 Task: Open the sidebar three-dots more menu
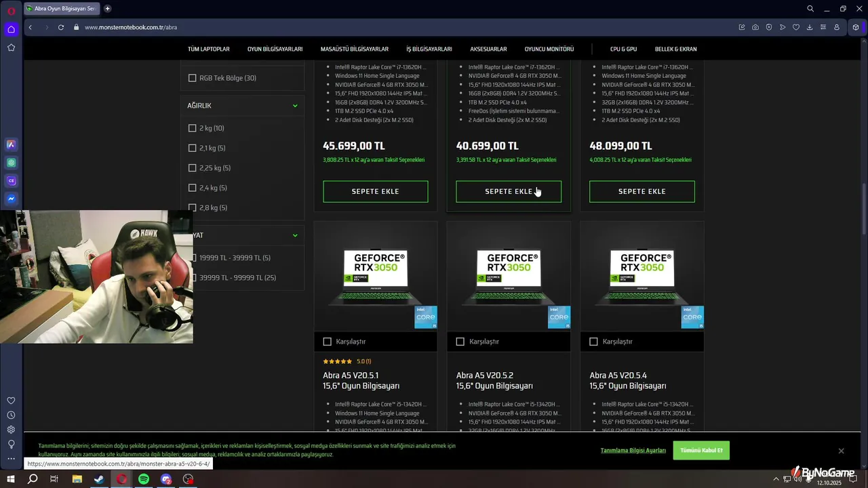pyautogui.click(x=11, y=459)
